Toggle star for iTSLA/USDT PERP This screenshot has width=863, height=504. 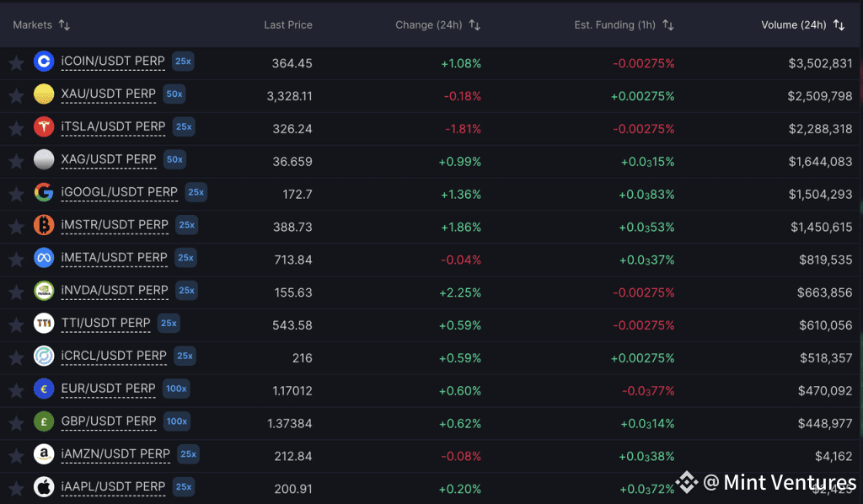(x=16, y=129)
